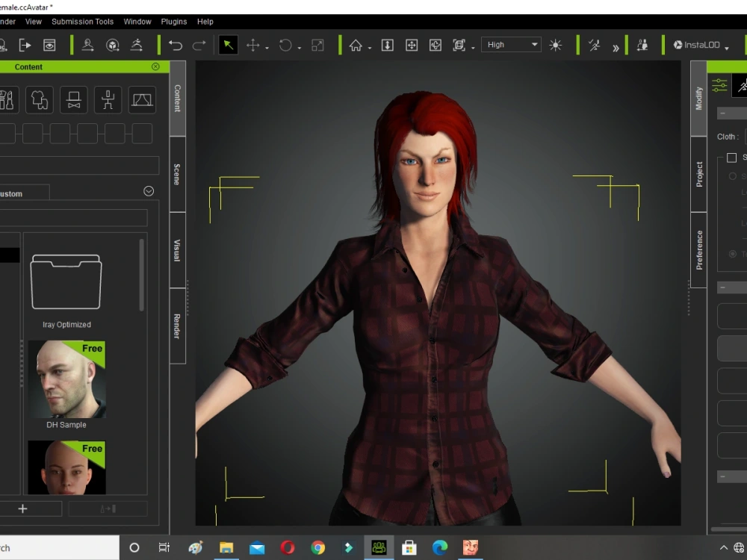This screenshot has height=560, width=747.
Task: Click the preview eye window icon
Action: pyautogui.click(x=49, y=46)
